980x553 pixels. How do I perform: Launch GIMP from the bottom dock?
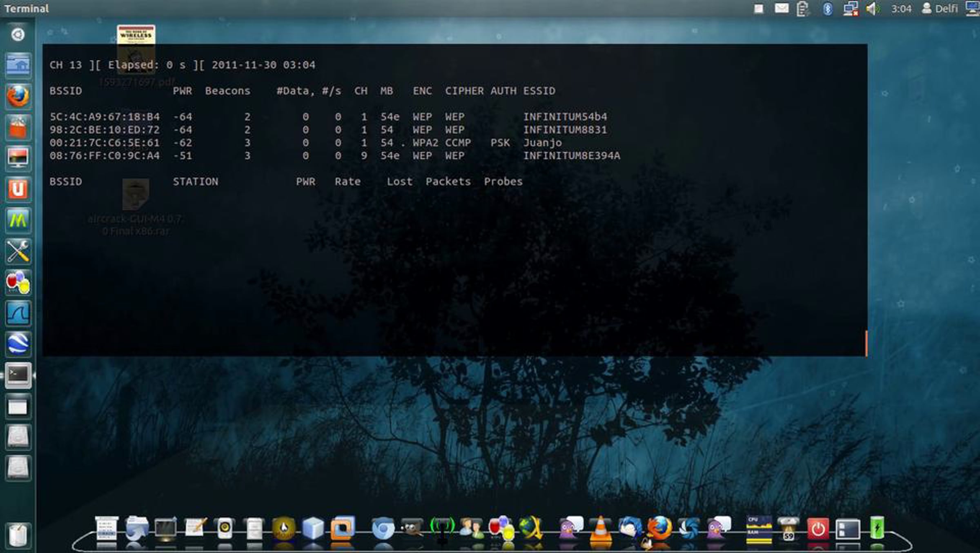coord(412,528)
